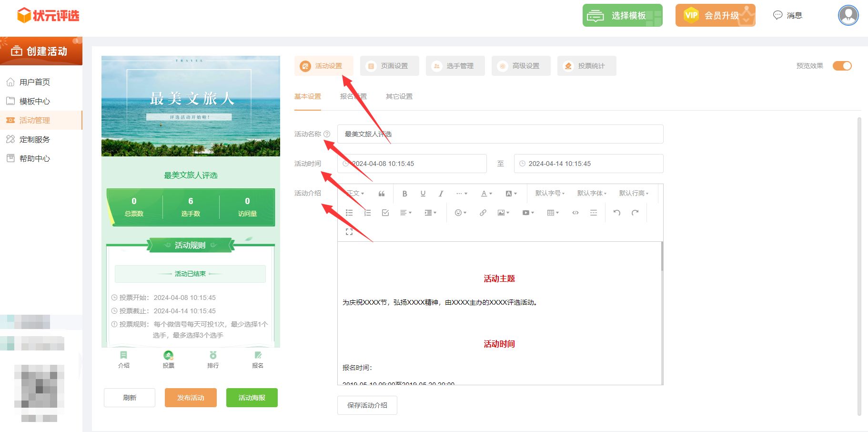Click the 保存活动介绍 save button
This screenshot has width=868, height=432.
pyautogui.click(x=367, y=405)
